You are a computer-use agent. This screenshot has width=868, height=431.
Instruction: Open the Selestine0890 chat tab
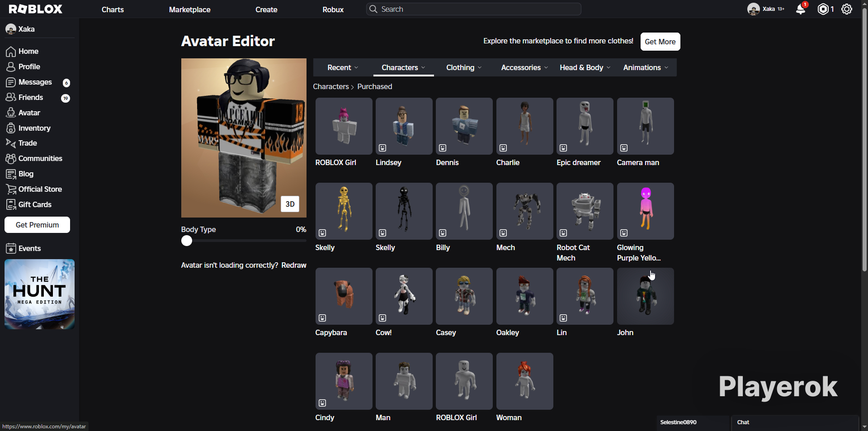[693, 422]
